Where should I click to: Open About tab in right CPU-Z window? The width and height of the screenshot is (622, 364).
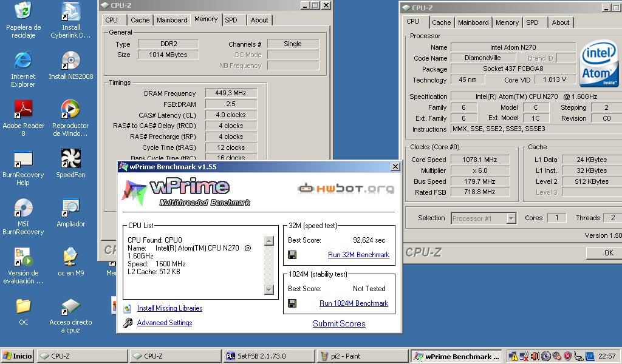[561, 22]
